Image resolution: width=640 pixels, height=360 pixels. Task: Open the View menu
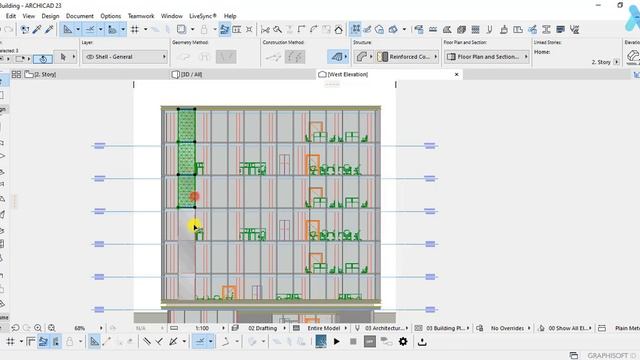coord(29,16)
